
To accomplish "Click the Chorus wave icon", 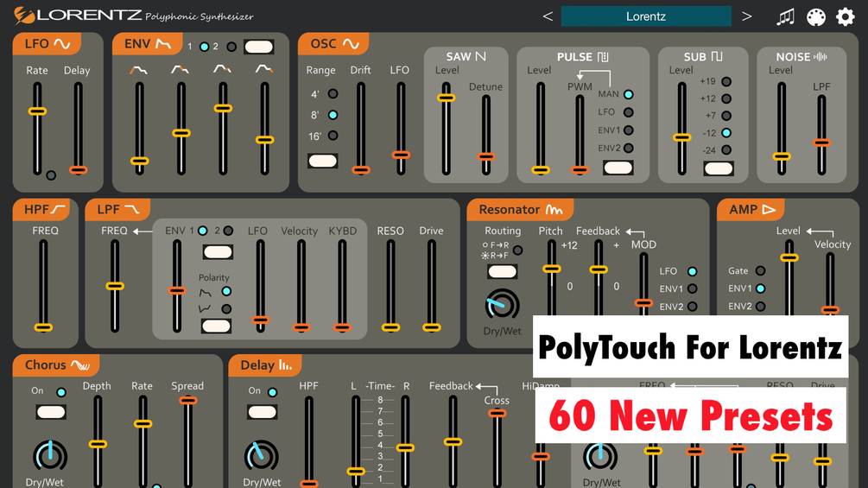I will [81, 365].
